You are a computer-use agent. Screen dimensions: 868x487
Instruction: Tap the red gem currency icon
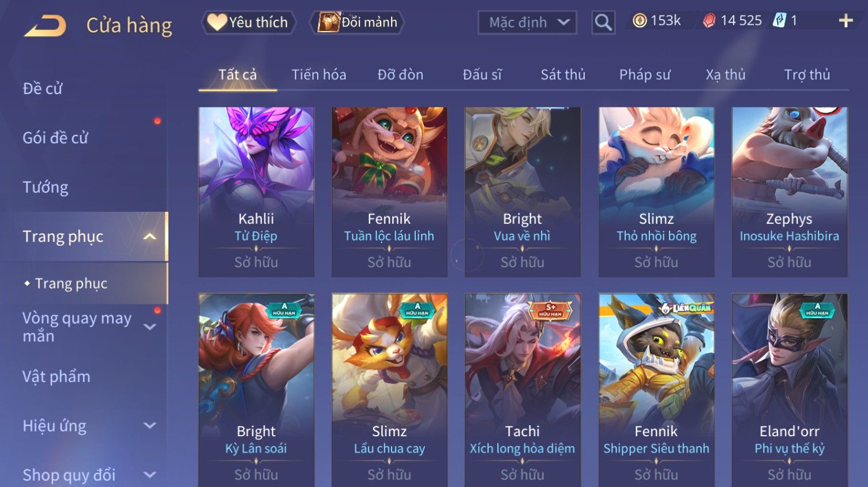pos(709,21)
